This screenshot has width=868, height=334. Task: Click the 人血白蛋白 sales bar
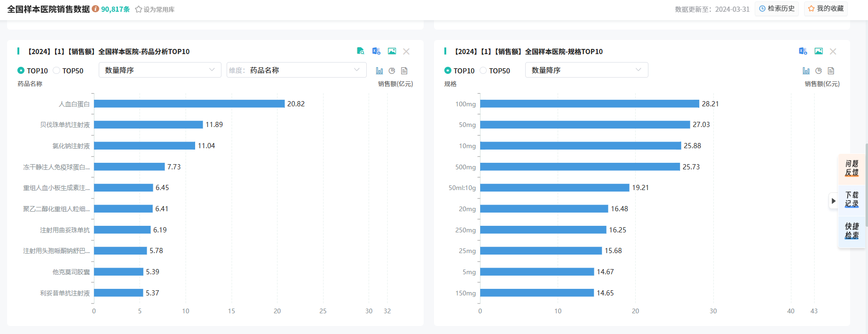coord(189,103)
